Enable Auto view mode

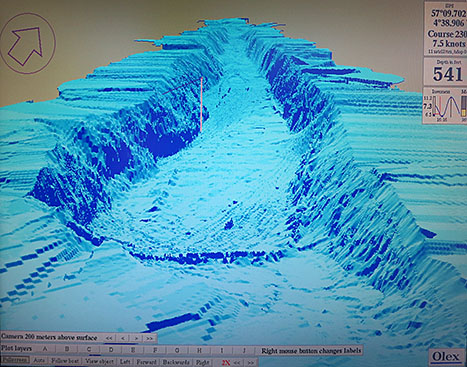39,361
